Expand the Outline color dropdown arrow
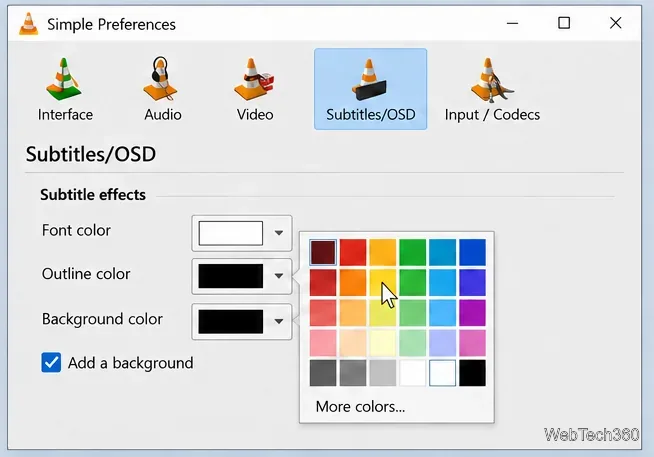 279,276
